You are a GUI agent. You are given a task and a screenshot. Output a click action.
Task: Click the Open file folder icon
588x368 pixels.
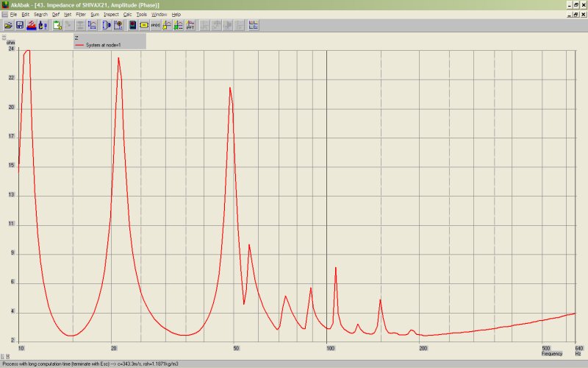click(x=8, y=25)
